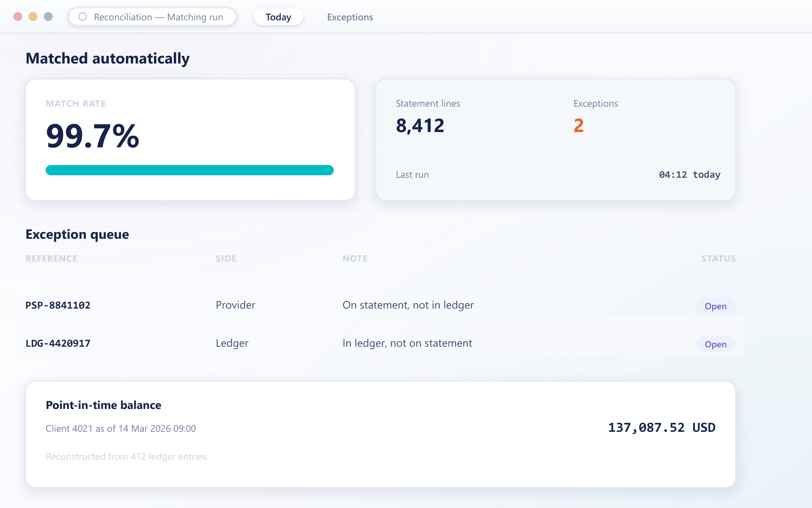The width and height of the screenshot is (812, 508).
Task: Click the 99.7% match rate value
Action: [x=93, y=136]
